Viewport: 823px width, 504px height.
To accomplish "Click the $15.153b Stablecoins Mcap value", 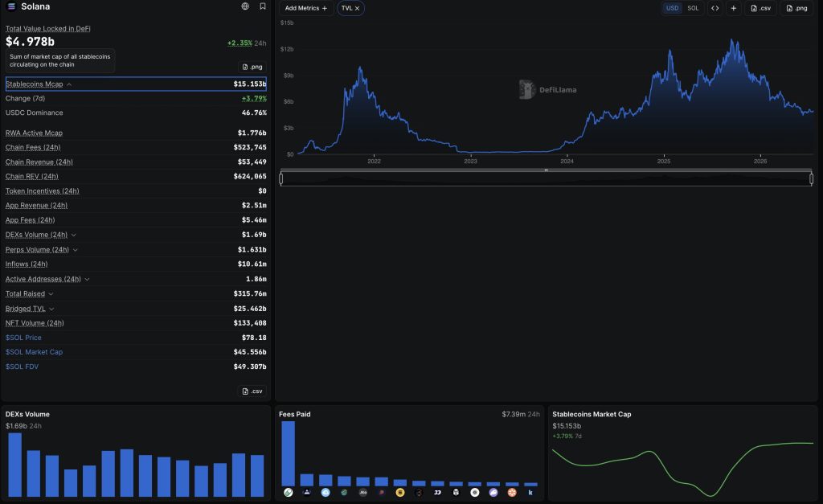I will click(x=250, y=84).
